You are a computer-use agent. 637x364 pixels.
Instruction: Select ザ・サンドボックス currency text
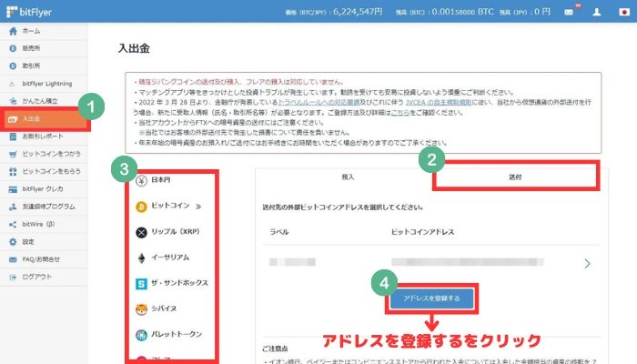[x=179, y=283]
